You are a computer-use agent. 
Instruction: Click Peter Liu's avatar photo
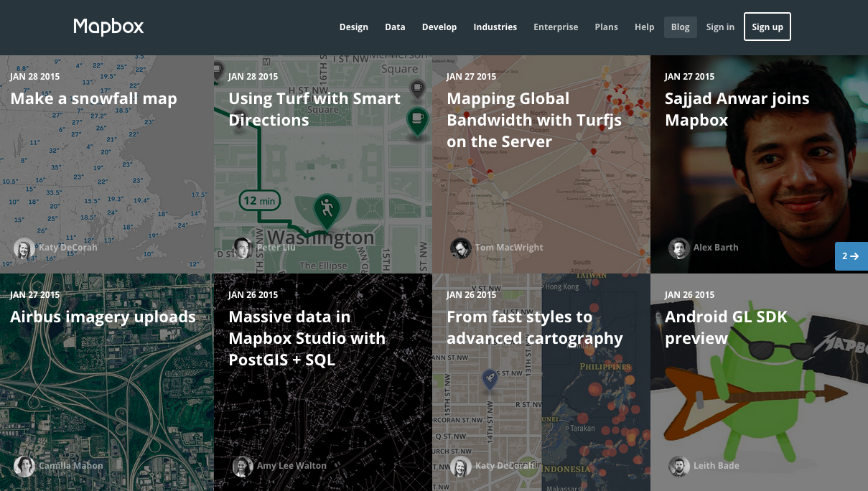tap(243, 248)
